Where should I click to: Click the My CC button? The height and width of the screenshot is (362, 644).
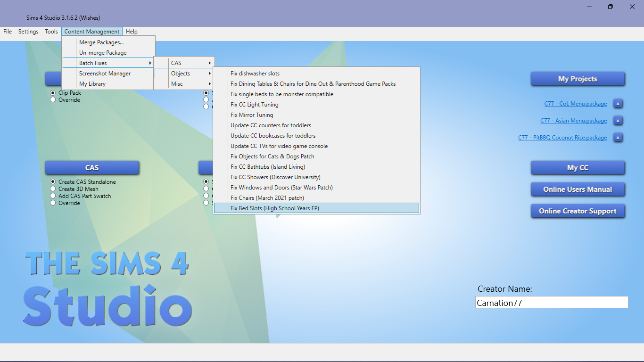click(x=578, y=168)
